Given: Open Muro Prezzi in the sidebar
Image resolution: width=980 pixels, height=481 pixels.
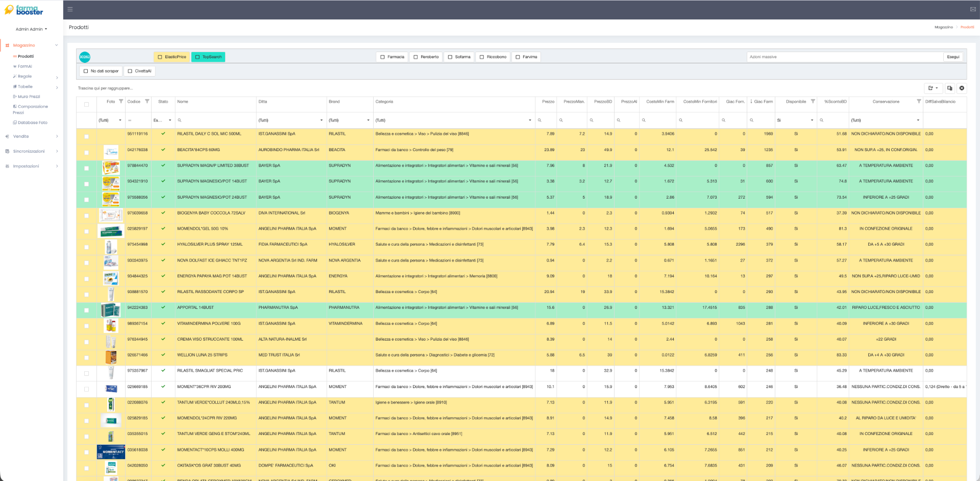Looking at the screenshot, I should (29, 97).
